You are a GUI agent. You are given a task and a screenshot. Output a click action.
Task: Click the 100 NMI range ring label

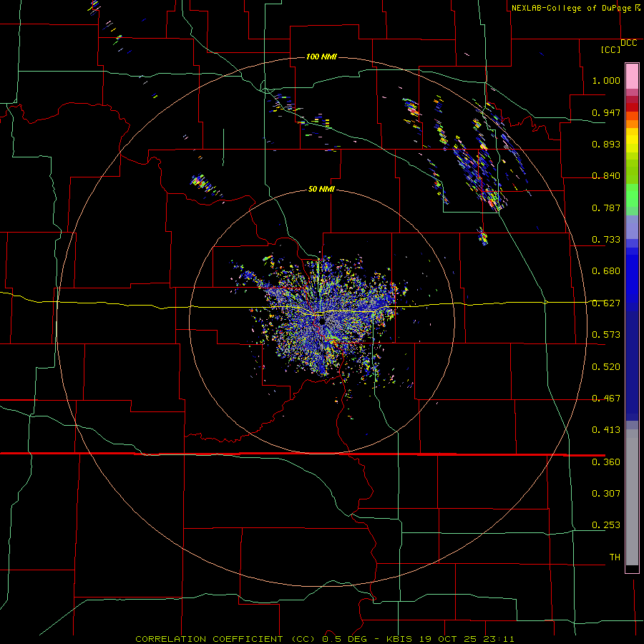(321, 57)
